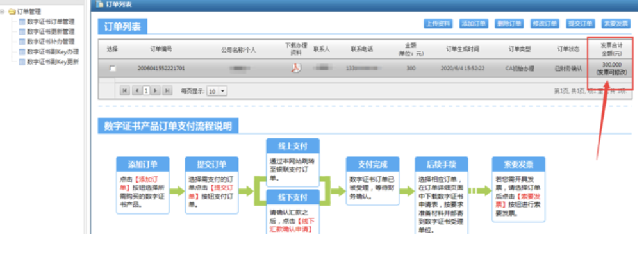Go to the previous page of orders

click(136, 91)
